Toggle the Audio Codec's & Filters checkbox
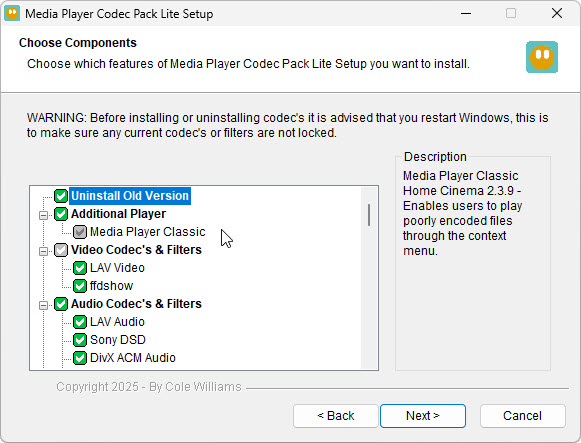 pyautogui.click(x=61, y=304)
